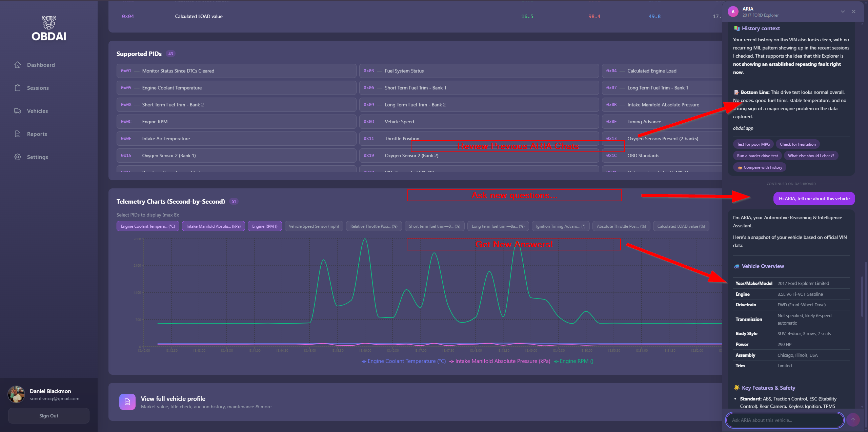
Task: Click the Dashboard home icon
Action: click(x=18, y=65)
